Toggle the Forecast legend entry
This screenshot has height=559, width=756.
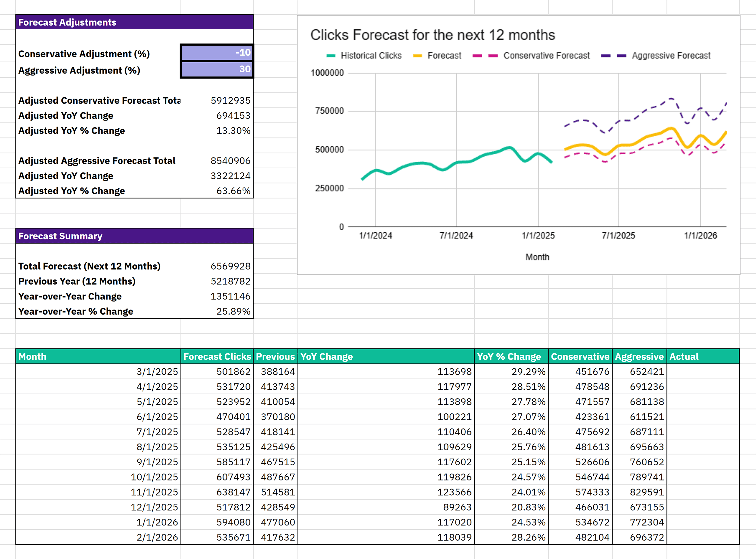tap(444, 55)
